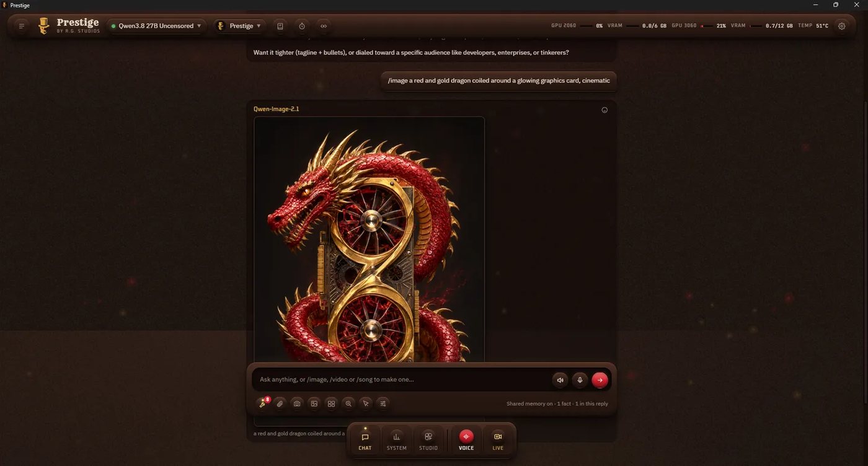This screenshot has width=868, height=466.
Task: Open the Qwen3.8 27B Uncensored model dropdown
Action: pos(157,26)
